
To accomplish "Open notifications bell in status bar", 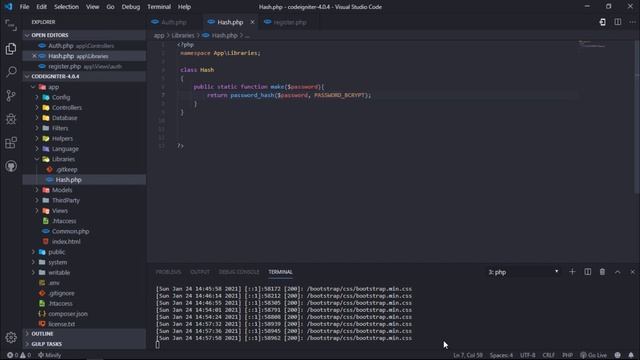I will [631, 355].
